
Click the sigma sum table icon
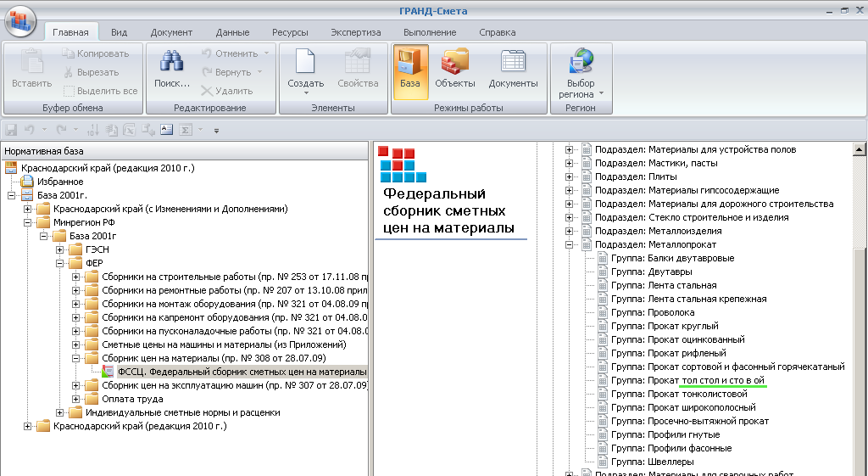[186, 130]
